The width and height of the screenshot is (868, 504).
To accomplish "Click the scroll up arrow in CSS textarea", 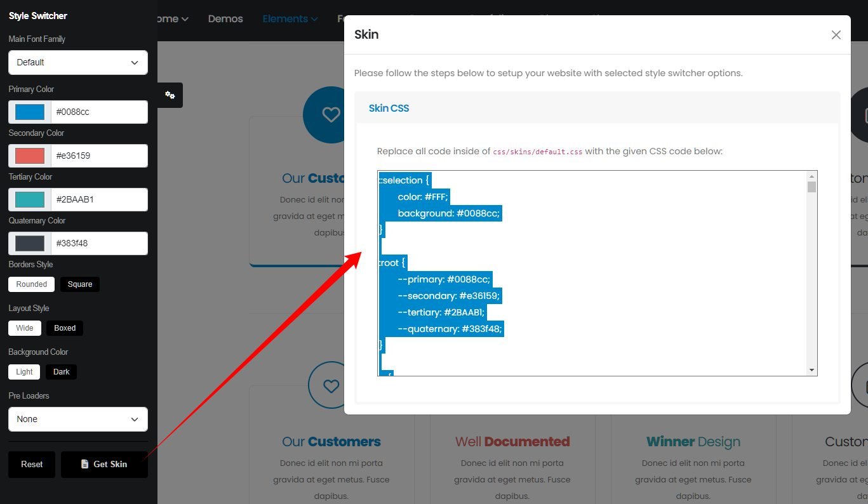I will [x=811, y=176].
